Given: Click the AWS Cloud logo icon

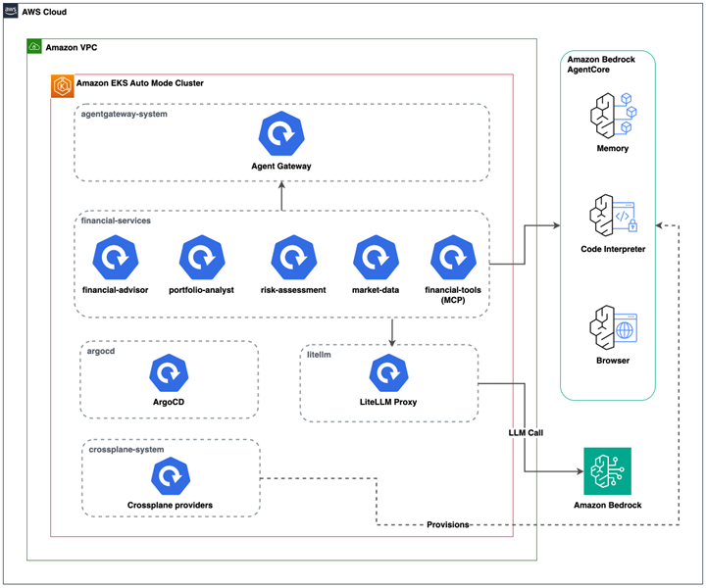Looking at the screenshot, I should pyautogui.click(x=11, y=11).
